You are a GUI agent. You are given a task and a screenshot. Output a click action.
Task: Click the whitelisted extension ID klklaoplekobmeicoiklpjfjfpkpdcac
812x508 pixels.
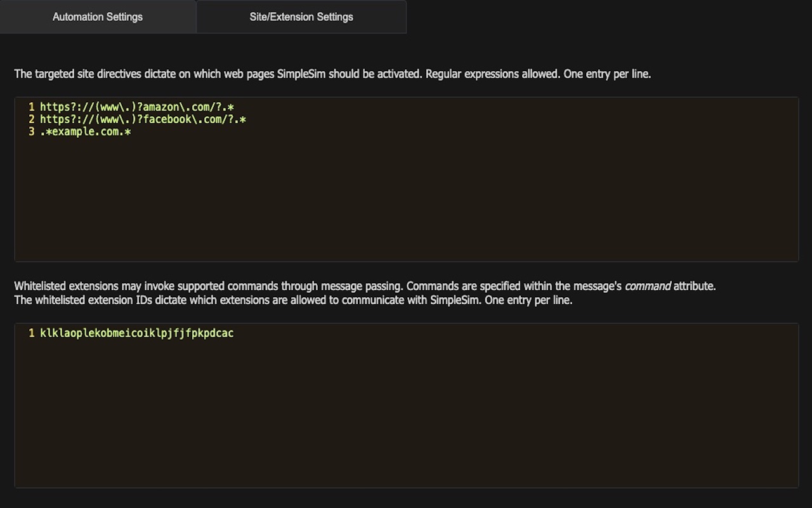pos(136,333)
